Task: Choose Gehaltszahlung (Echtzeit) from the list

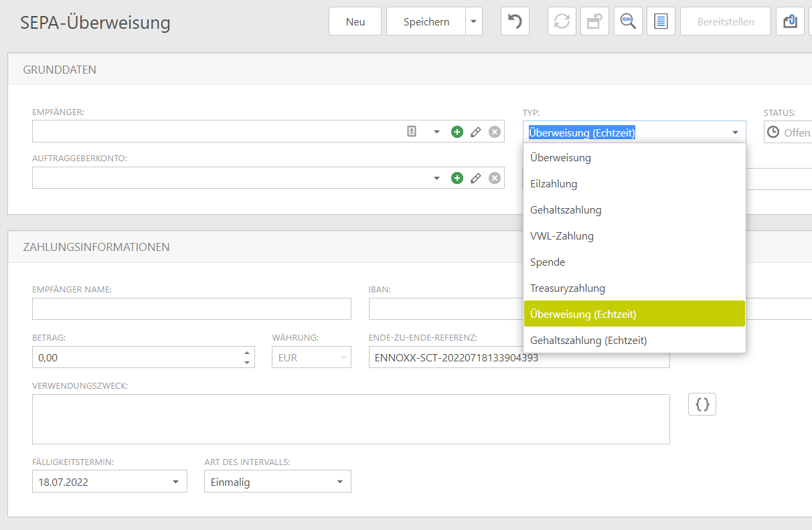Action: [x=588, y=341]
